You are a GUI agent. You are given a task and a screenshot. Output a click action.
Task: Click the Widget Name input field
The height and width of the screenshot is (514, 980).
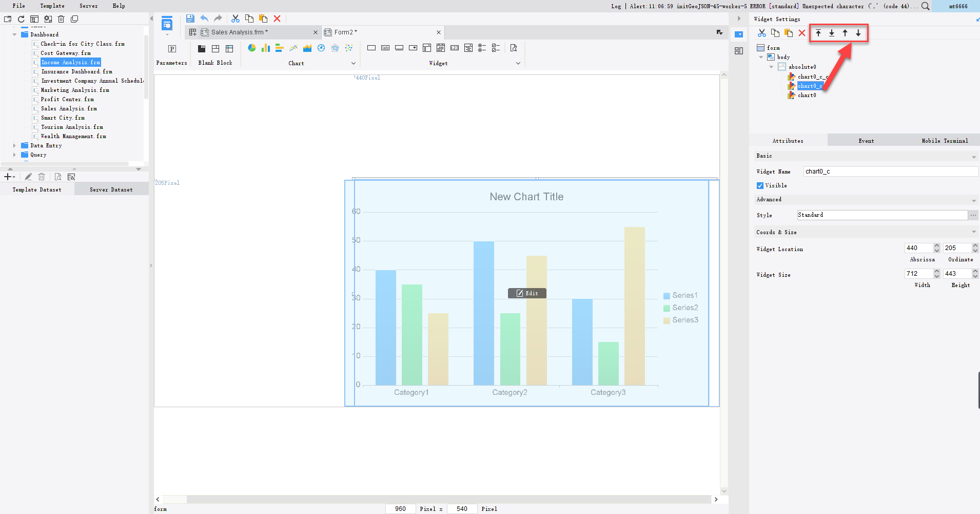891,172
